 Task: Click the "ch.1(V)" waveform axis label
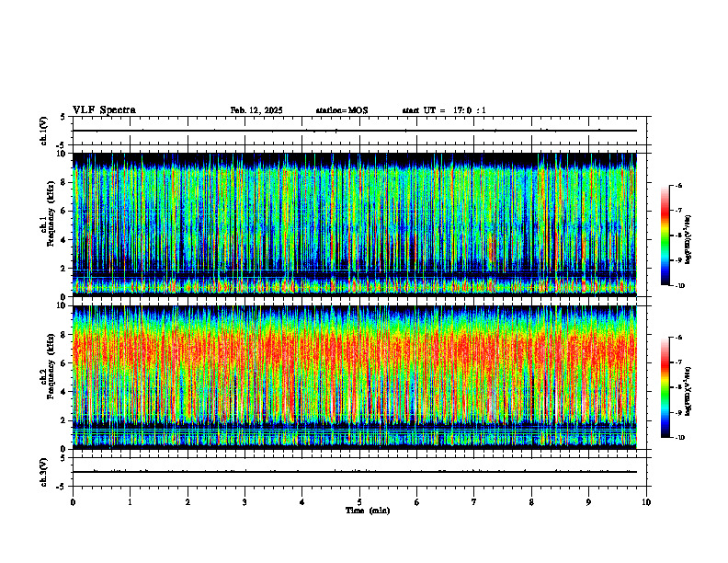(44, 131)
